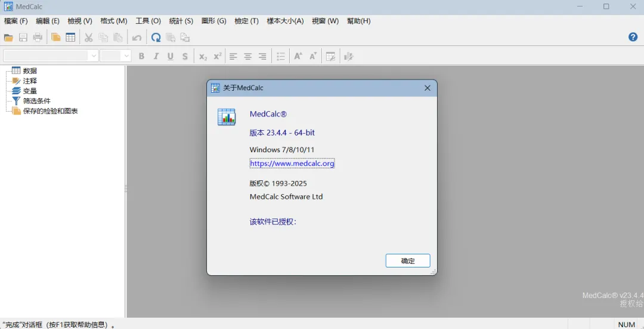
Task: Open the 檢視 (V) menu
Action: point(80,21)
